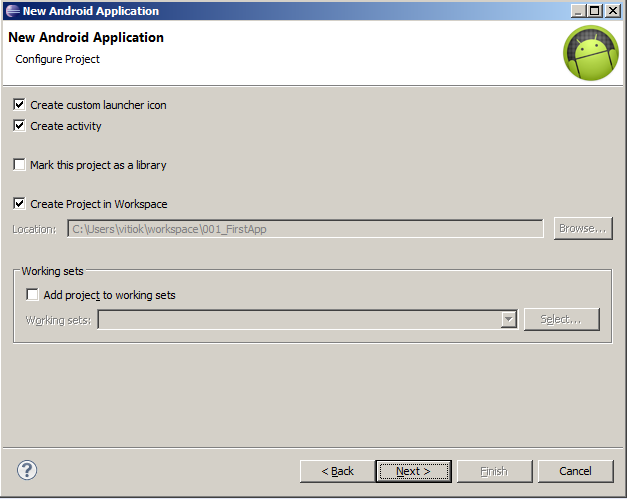Screen dimensions: 627x499
Task: Open the Working sets dropdown arrow
Action: [x=508, y=319]
